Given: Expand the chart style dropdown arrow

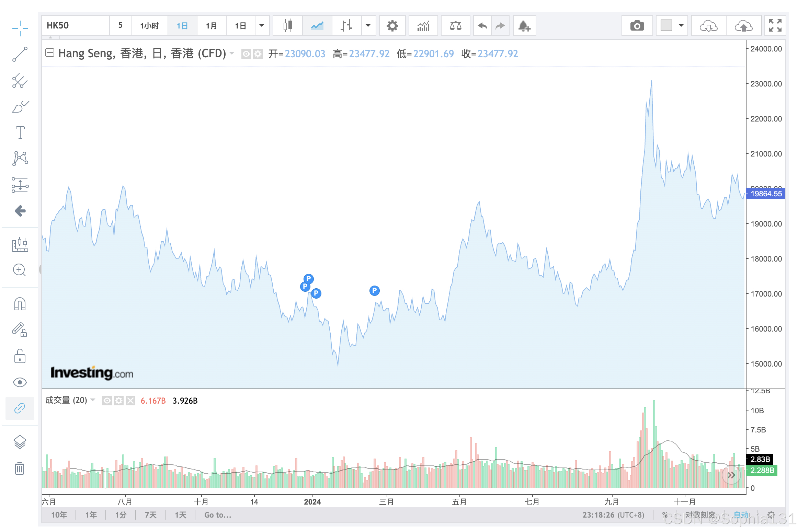Looking at the screenshot, I should coord(368,26).
